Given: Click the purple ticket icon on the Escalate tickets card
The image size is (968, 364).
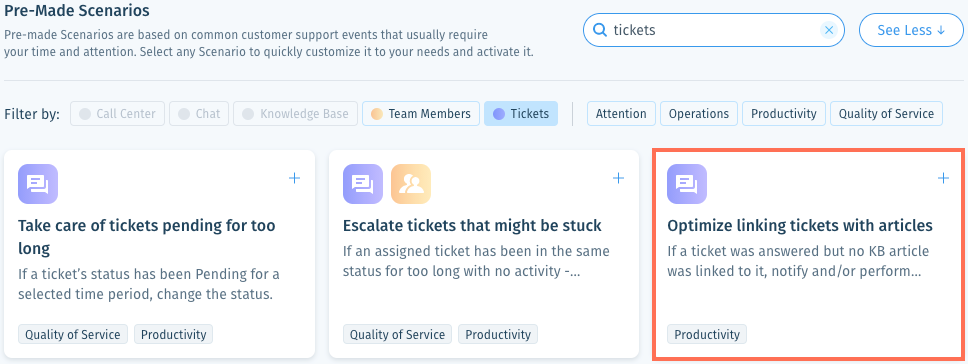Looking at the screenshot, I should coord(362,184).
